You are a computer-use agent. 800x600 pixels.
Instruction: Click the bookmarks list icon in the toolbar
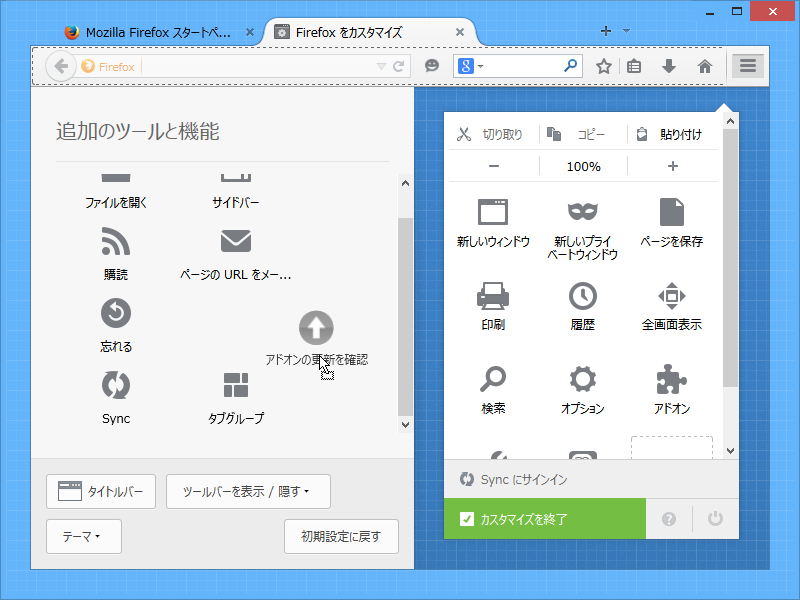634,66
